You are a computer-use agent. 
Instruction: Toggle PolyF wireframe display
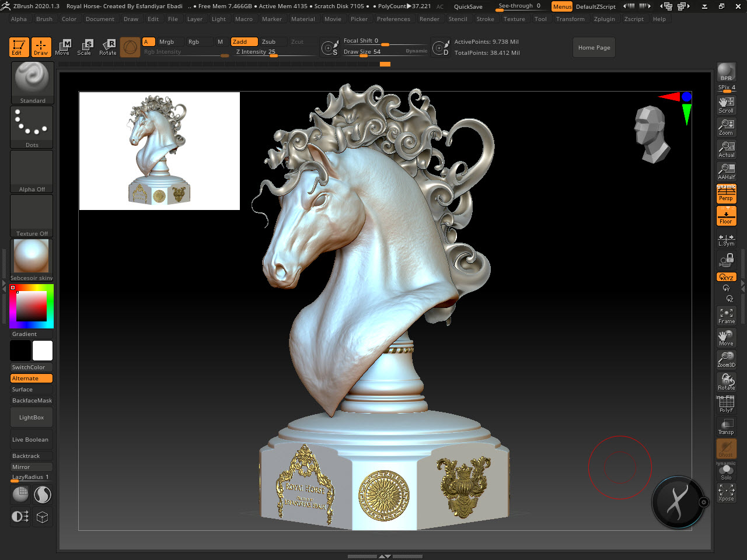pos(726,404)
